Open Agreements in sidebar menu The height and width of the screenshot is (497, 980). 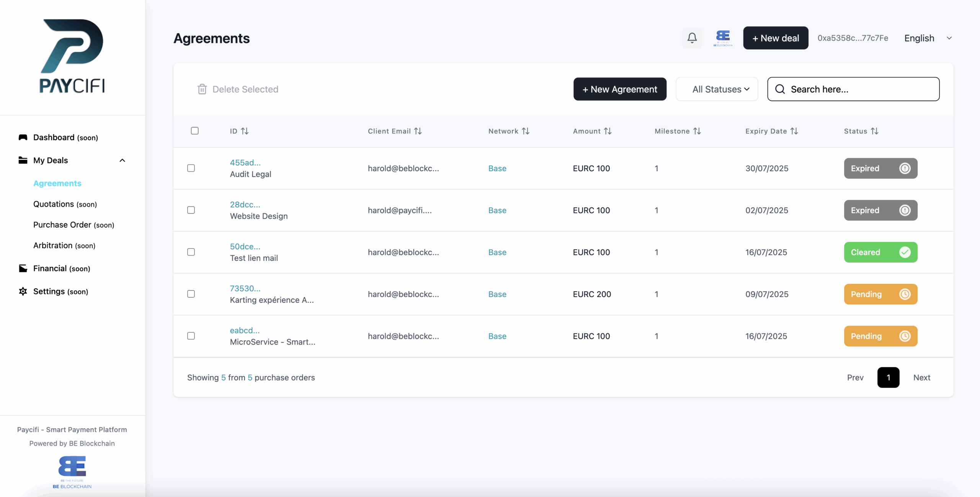(57, 183)
